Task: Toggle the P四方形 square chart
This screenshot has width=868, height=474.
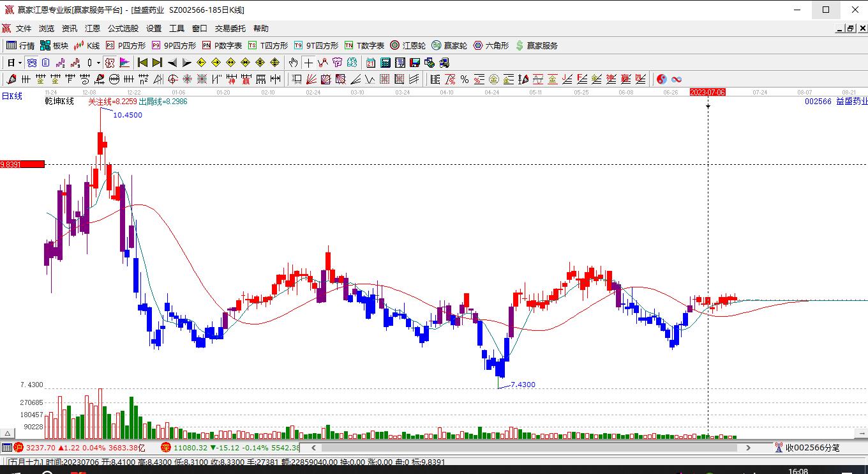Action: coord(126,45)
